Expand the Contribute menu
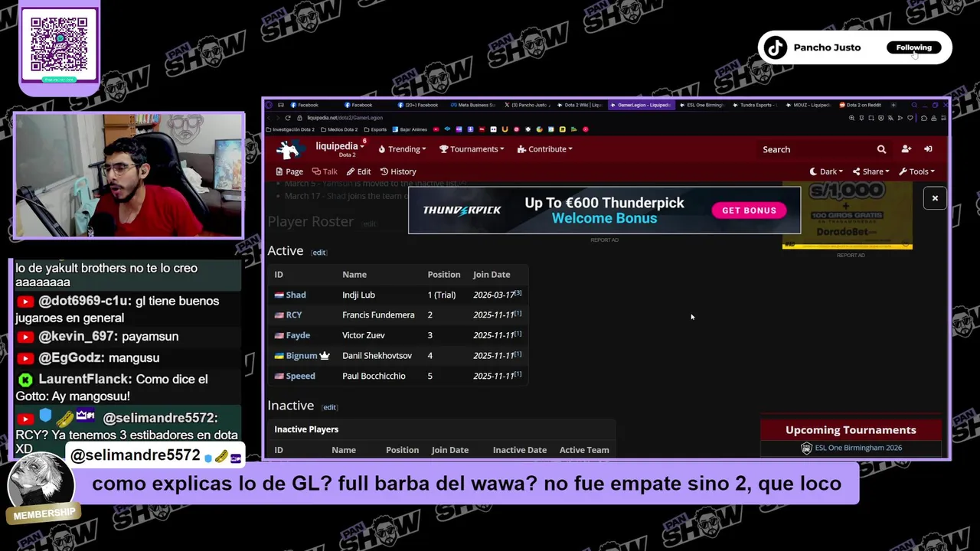The width and height of the screenshot is (980, 551). click(545, 149)
